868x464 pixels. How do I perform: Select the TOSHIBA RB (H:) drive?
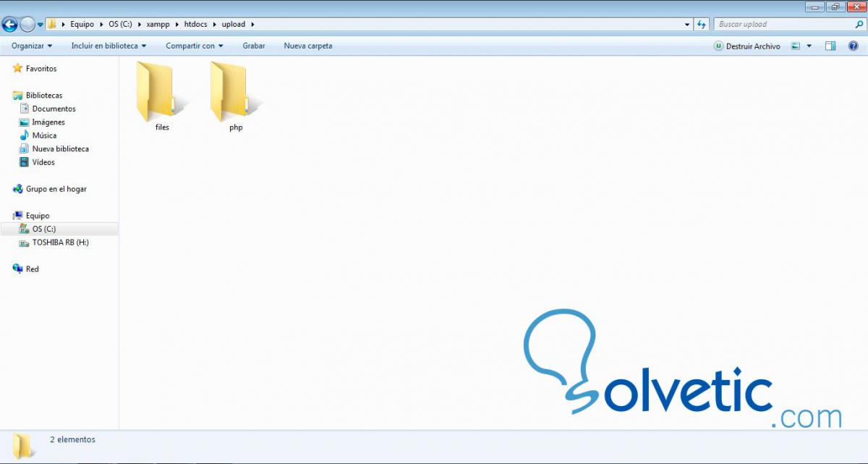[54, 242]
